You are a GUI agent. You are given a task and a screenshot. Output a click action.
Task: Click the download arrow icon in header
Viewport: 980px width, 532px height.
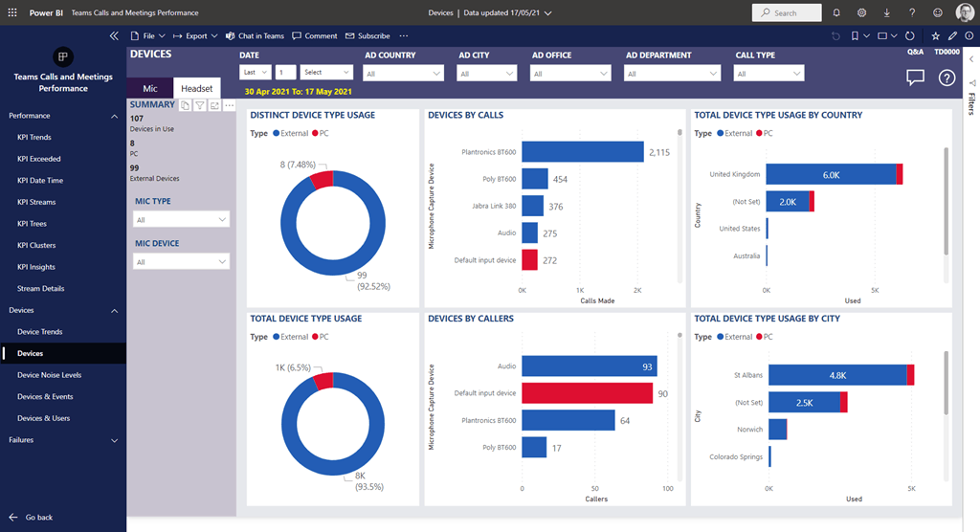point(886,12)
